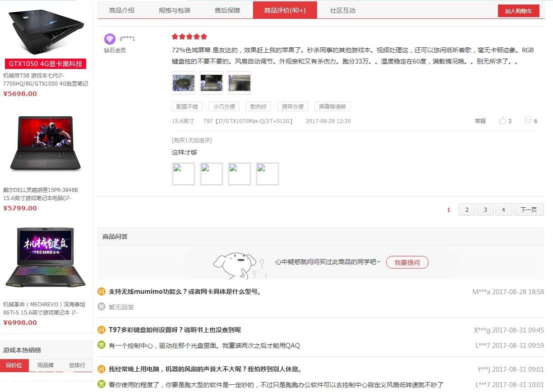Click 下一页 to see next reviews

pos(529,210)
